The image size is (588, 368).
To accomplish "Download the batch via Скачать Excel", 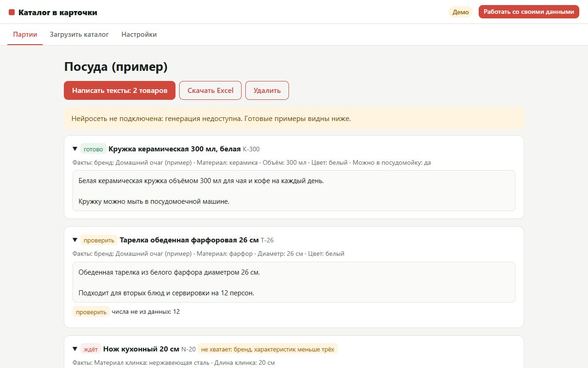I will [210, 90].
